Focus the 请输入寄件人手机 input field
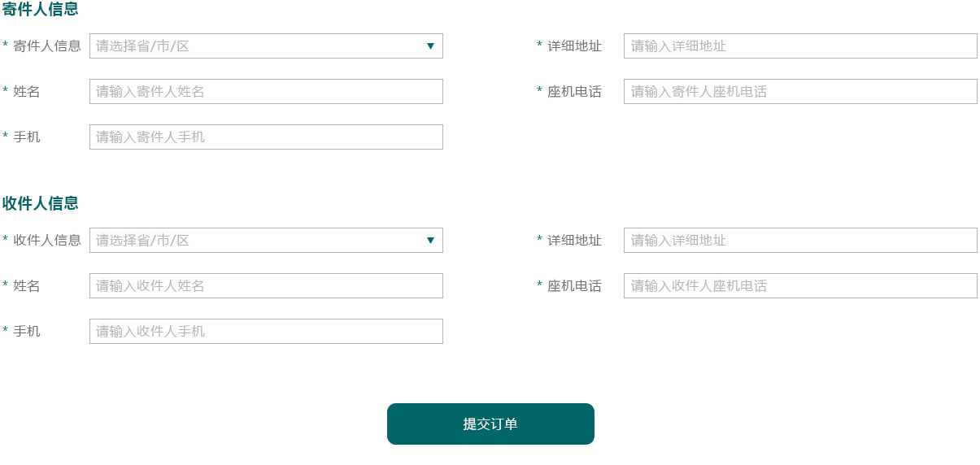This screenshot has height=465, width=980. pyautogui.click(x=266, y=137)
